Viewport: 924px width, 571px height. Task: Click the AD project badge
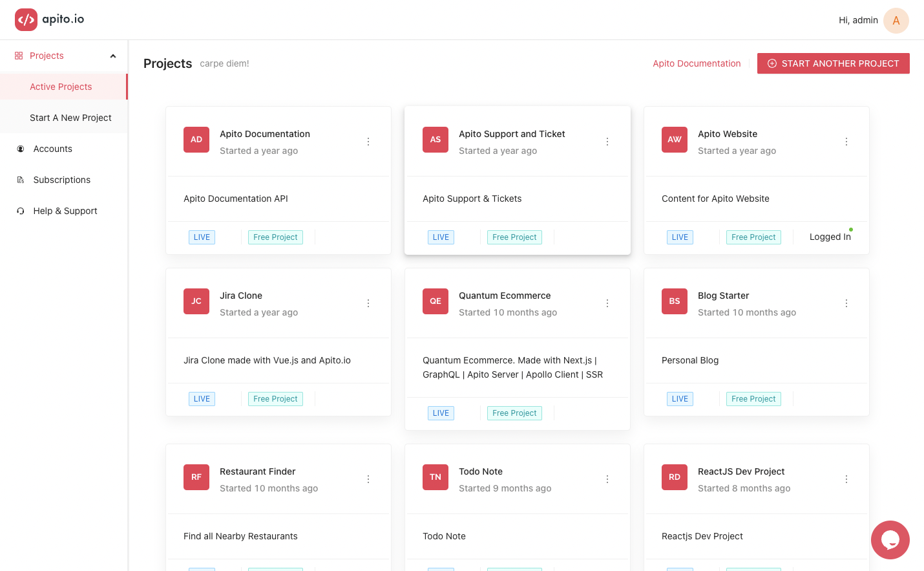[196, 140]
